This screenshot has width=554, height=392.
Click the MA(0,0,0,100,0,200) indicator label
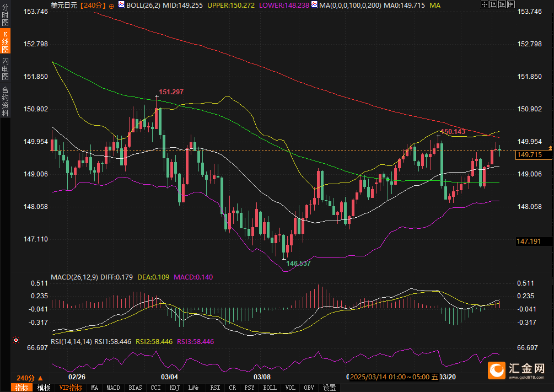click(x=350, y=6)
